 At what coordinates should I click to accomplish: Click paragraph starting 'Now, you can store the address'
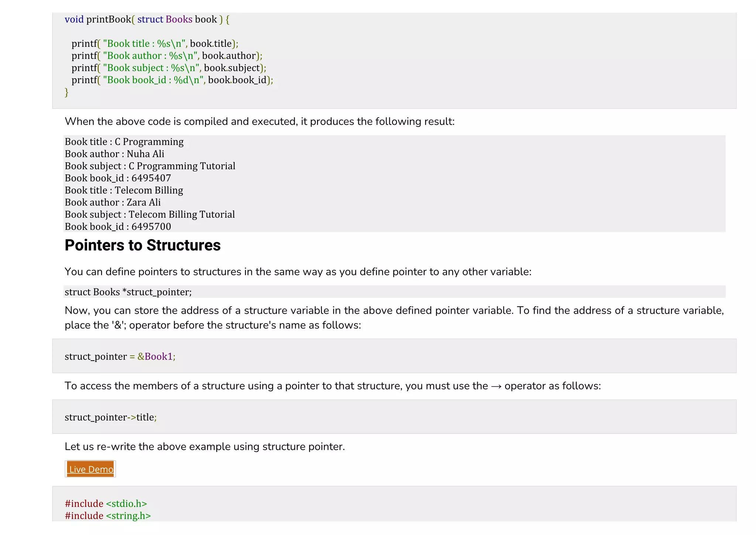click(394, 318)
